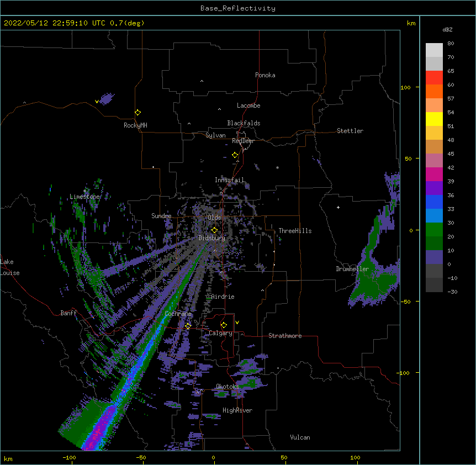Click the Okotoks city label
This screenshot has width=476, height=465.
pos(228,387)
